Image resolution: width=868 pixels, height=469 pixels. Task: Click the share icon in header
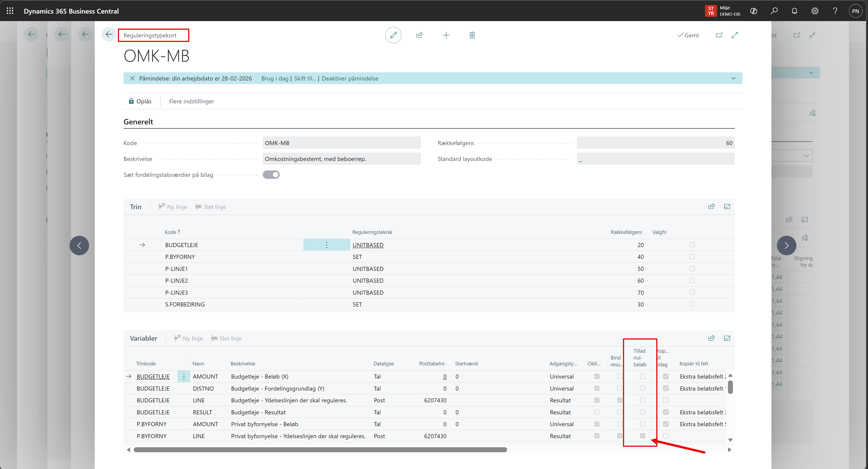[x=420, y=35]
